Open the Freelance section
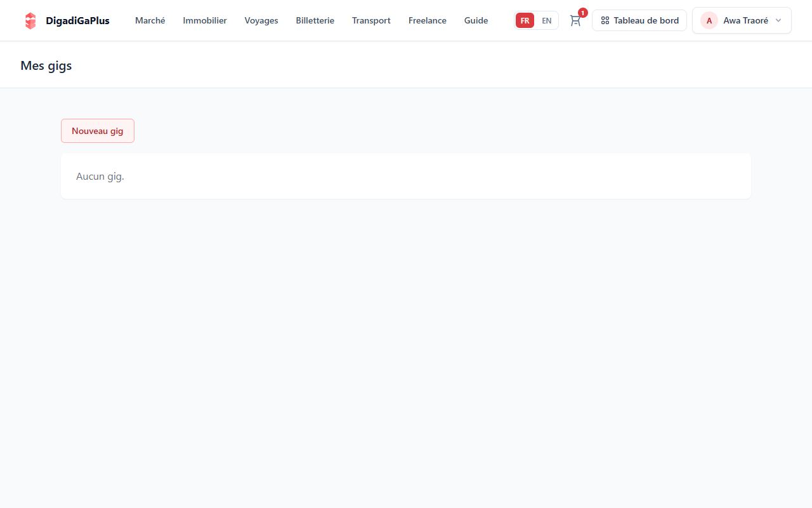Image resolution: width=812 pixels, height=508 pixels. (x=428, y=20)
